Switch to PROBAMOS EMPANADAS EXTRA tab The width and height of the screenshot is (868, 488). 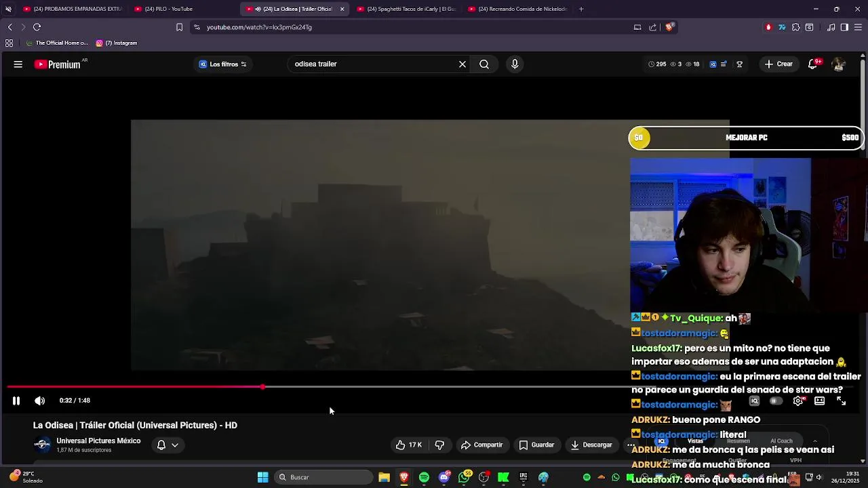(73, 9)
